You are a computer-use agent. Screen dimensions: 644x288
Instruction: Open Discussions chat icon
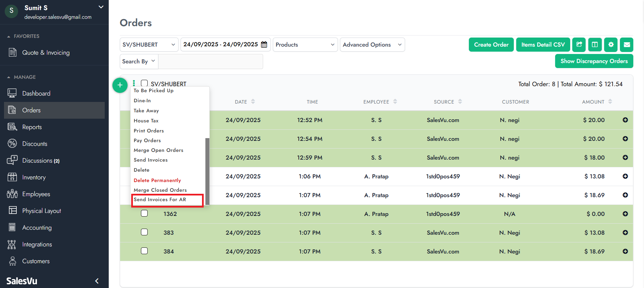(12, 160)
